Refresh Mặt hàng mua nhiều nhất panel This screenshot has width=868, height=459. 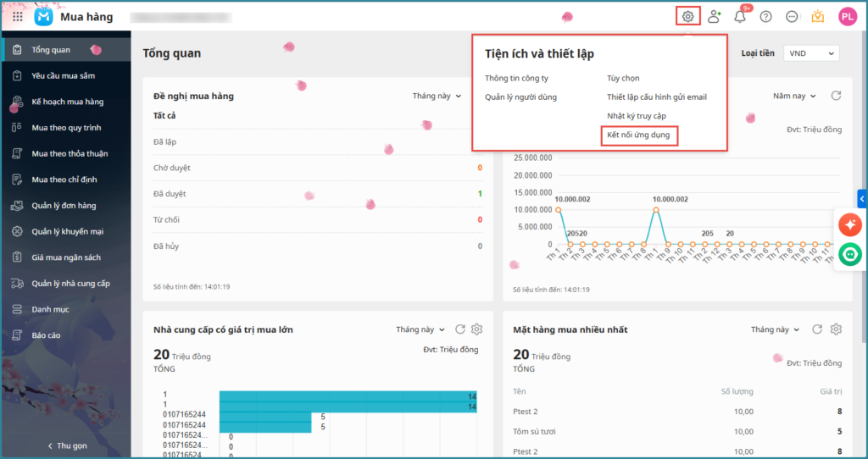click(x=817, y=329)
